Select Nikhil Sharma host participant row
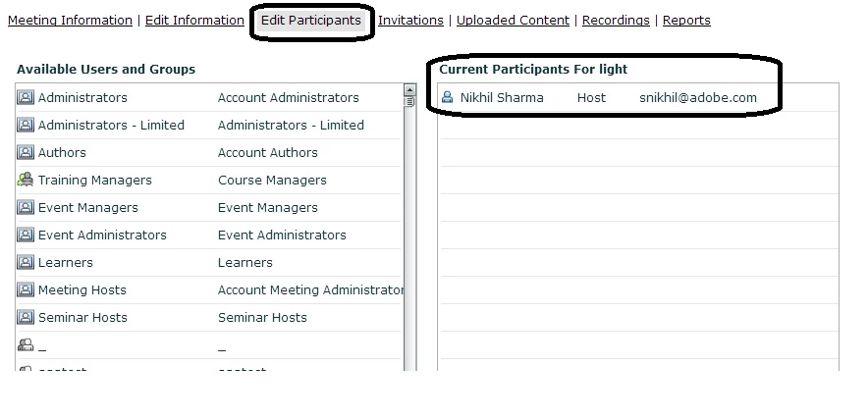The width and height of the screenshot is (868, 418). pyautogui.click(x=639, y=98)
